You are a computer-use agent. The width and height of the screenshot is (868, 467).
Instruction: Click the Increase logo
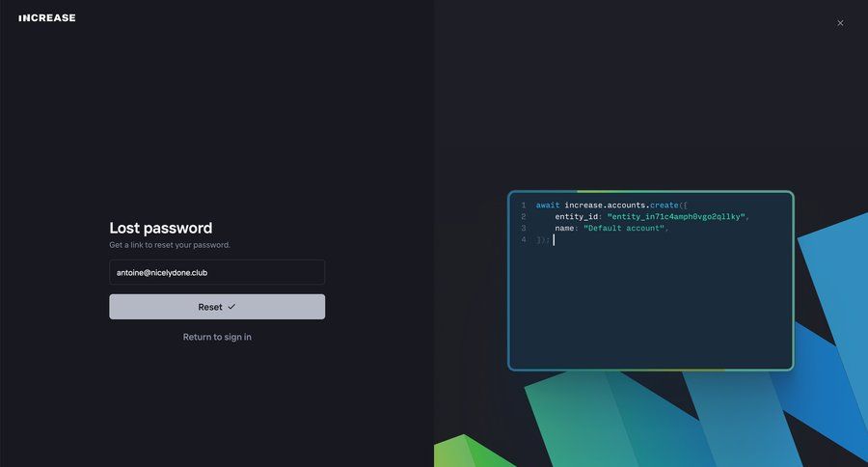point(47,17)
